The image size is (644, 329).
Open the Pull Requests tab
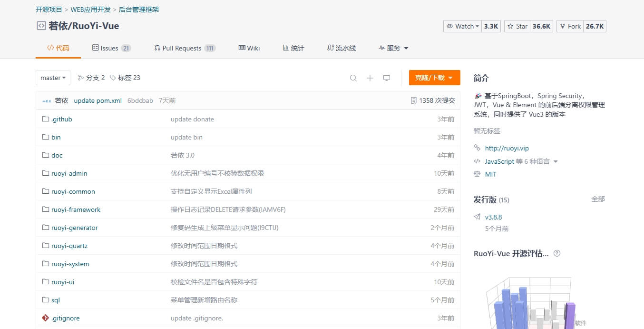pos(185,48)
